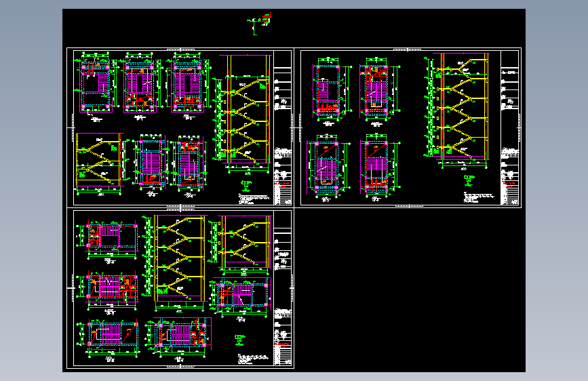Image resolution: width=588 pixels, height=381 pixels.
Task: Select the short two-flight stair section in top-left sheet
Action: (100, 164)
